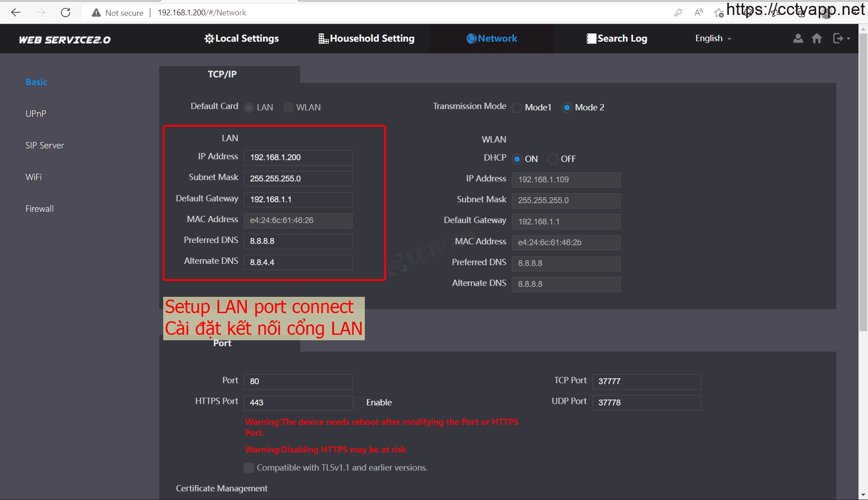Open the English language dropdown
The height and width of the screenshot is (500, 868).
713,38
